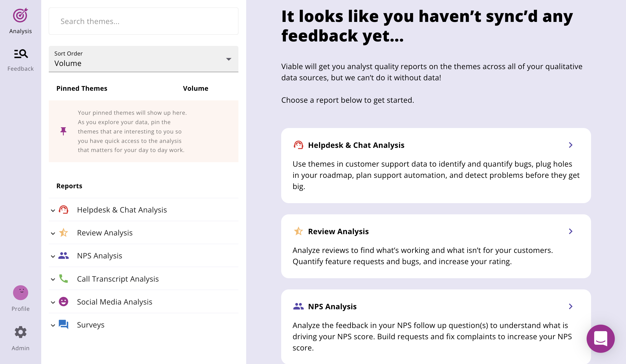Screen dimensions: 626x364
Task: Switch to the Analysis nav label
Action: (x=21, y=31)
